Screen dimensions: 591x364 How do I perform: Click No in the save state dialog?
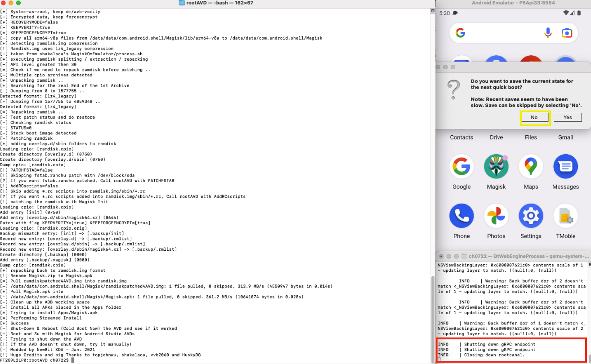pyautogui.click(x=534, y=117)
